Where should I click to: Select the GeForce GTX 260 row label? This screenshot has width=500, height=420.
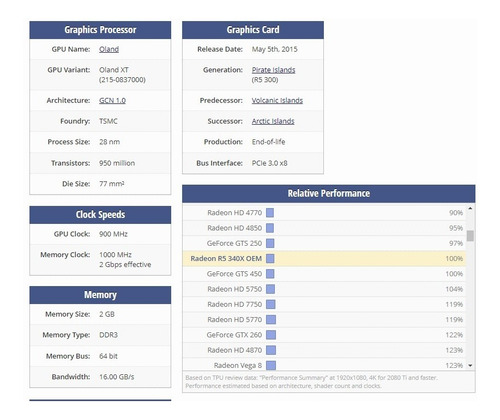click(x=234, y=335)
